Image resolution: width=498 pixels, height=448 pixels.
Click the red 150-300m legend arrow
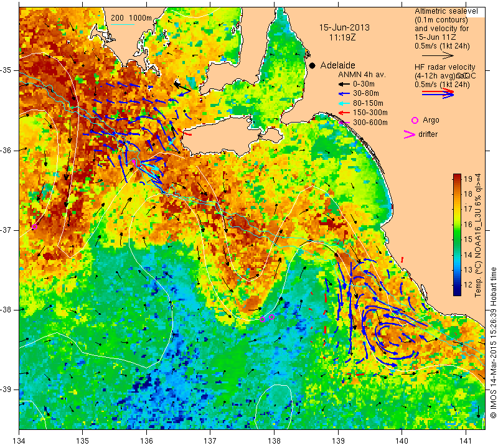pyautogui.click(x=344, y=113)
